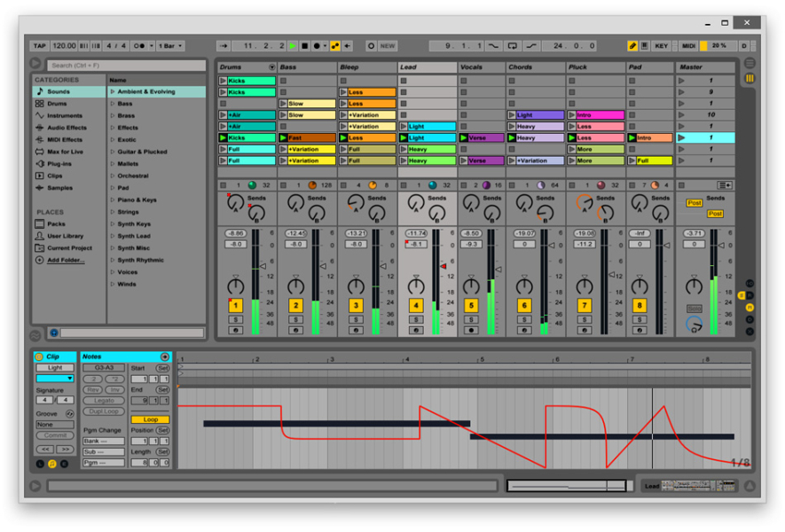Enable Post on the Master Send A

(695, 203)
